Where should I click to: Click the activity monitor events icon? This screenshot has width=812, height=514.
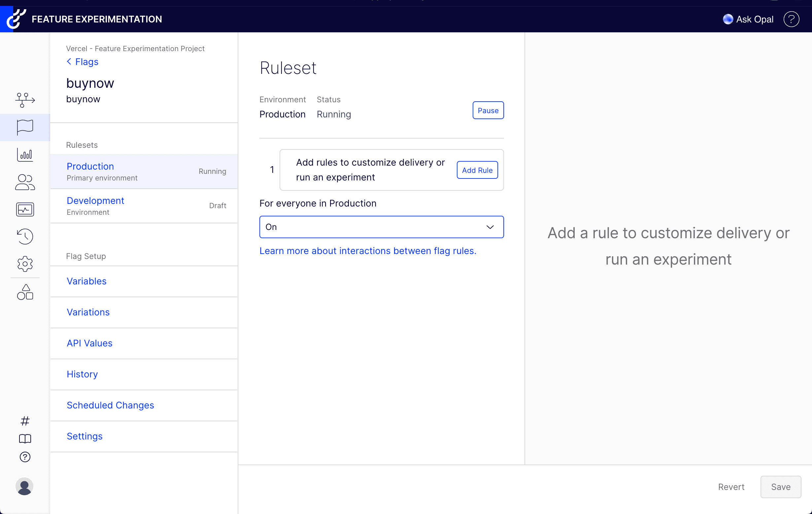point(25,209)
